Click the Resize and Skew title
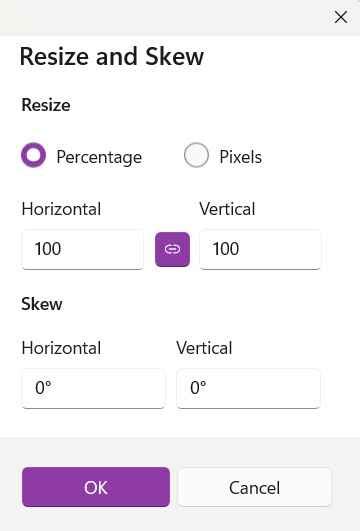The height and width of the screenshot is (531, 360). tap(112, 56)
